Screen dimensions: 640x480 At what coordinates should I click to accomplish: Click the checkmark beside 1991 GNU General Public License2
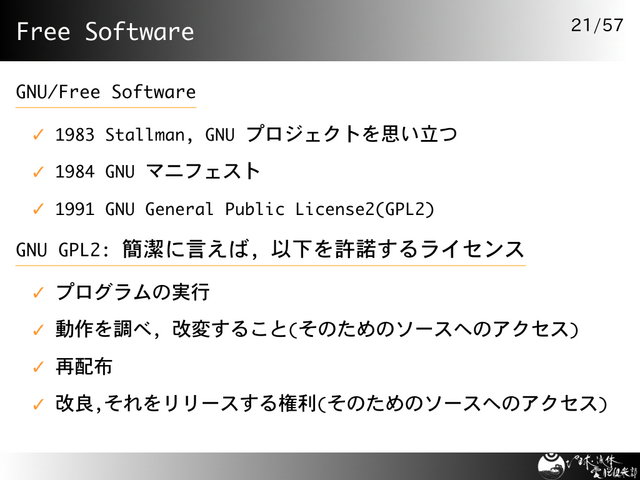(x=37, y=210)
